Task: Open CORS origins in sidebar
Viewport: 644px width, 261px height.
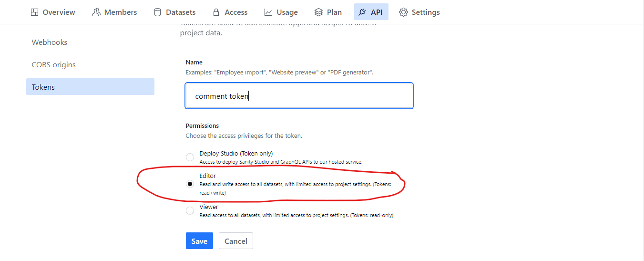Action: 54,65
